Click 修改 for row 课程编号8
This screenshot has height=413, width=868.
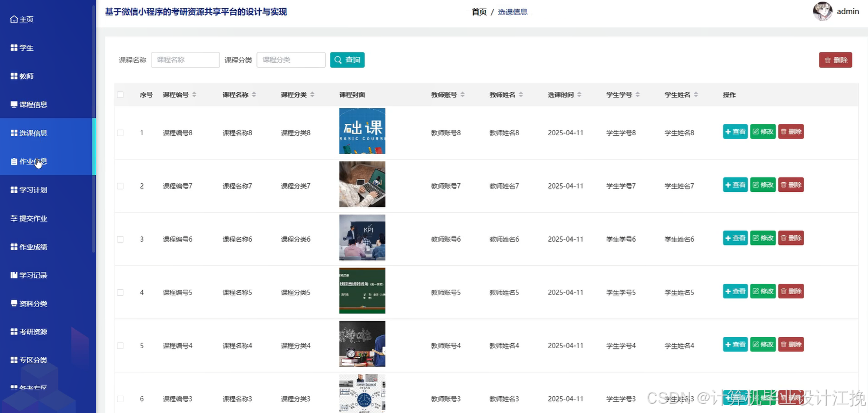click(763, 131)
